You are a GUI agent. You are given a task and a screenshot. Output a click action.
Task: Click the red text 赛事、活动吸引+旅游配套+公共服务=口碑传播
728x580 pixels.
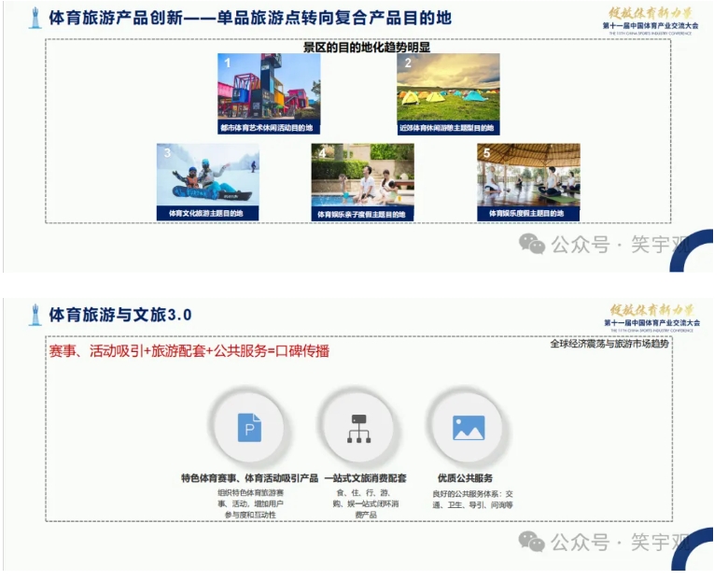[x=189, y=352]
